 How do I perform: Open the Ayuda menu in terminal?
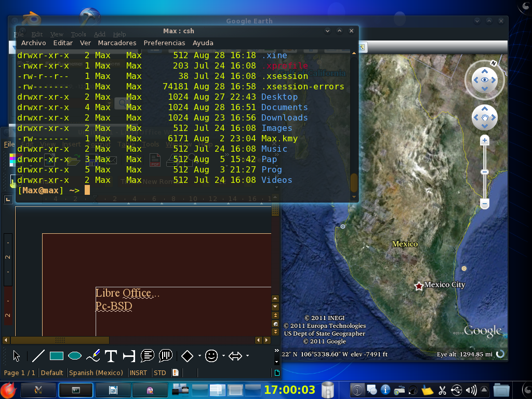[x=203, y=43]
